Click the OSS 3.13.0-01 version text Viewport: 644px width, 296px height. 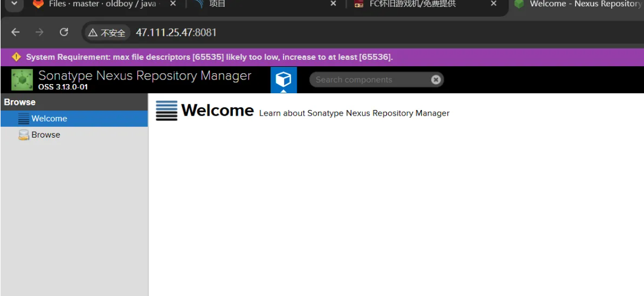click(x=63, y=87)
